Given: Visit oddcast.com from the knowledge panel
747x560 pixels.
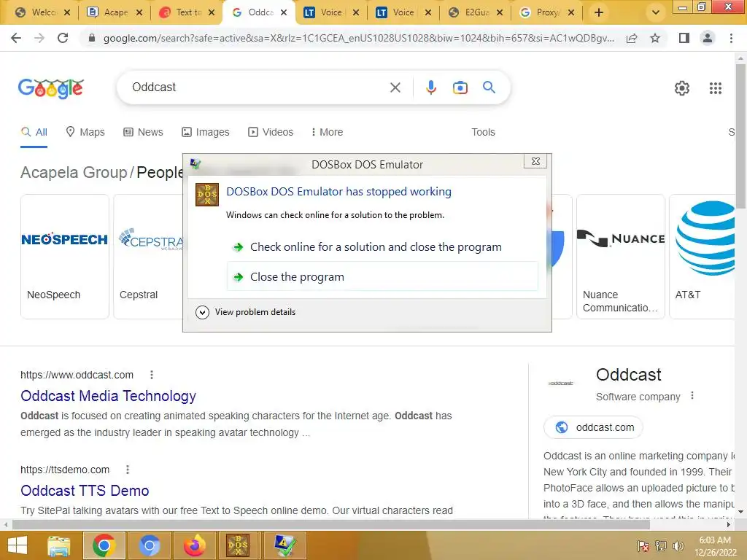Looking at the screenshot, I should (x=593, y=427).
